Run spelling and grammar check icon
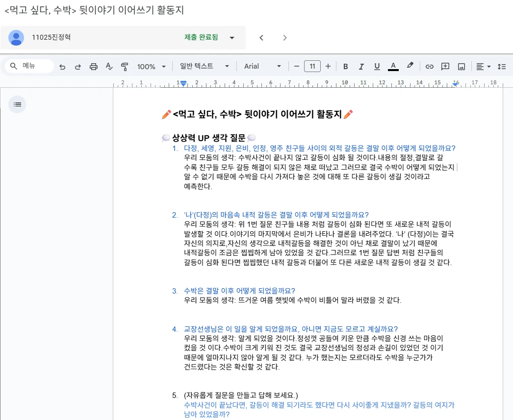The width and height of the screenshot is (513, 420). 109,66
